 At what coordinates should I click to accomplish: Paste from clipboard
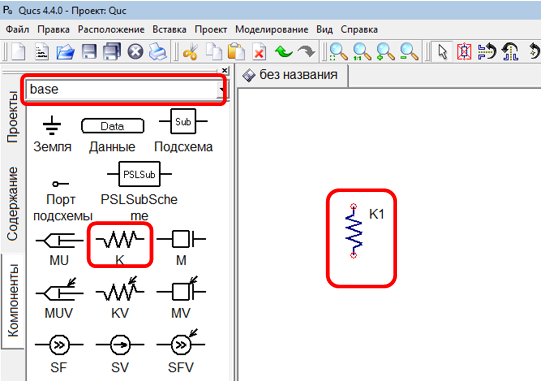[236, 52]
